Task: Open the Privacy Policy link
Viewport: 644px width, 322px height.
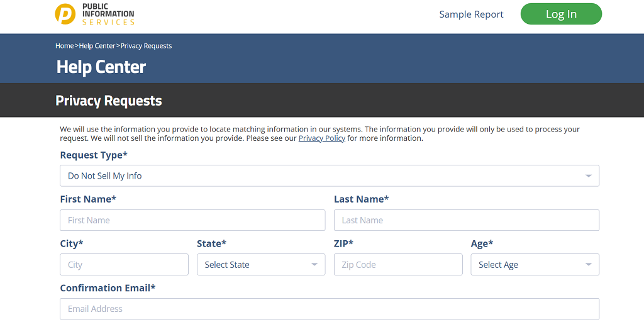Action: click(x=321, y=138)
